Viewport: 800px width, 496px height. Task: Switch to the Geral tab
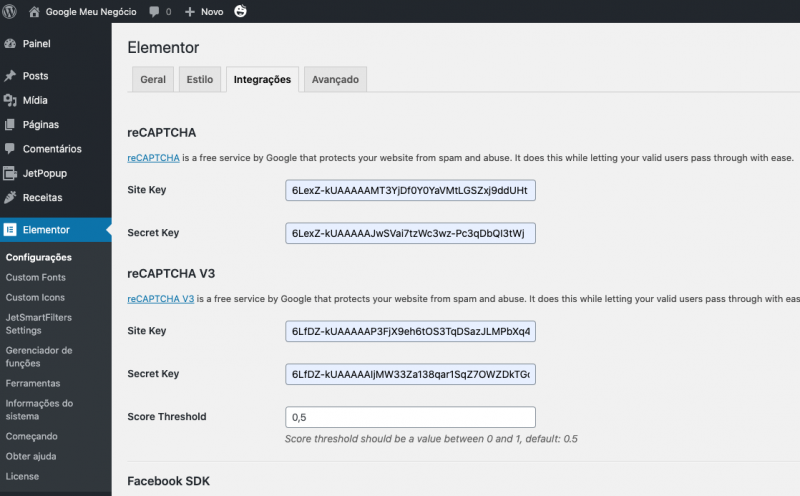[x=153, y=80]
